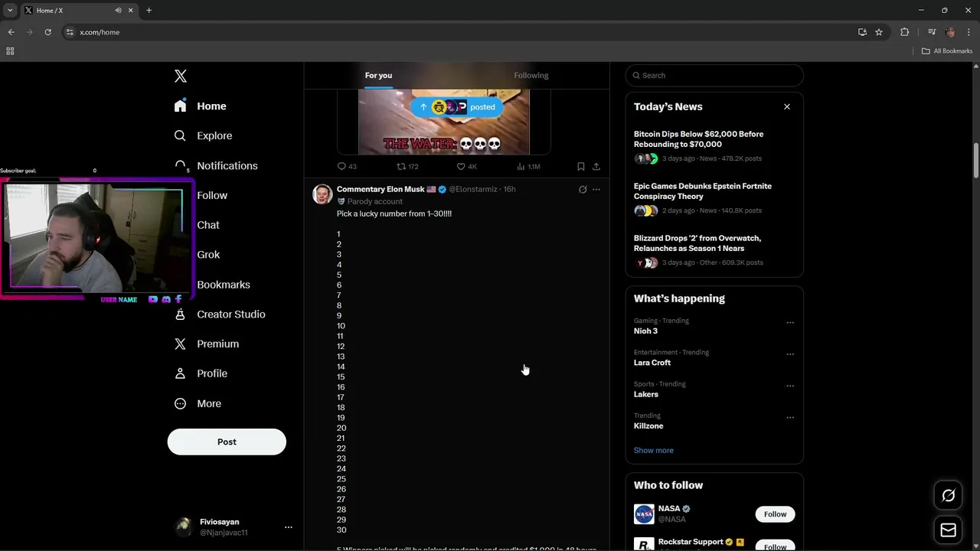This screenshot has width=980, height=551.
Task: Open the tab search dropdown arrow
Action: tap(10, 10)
